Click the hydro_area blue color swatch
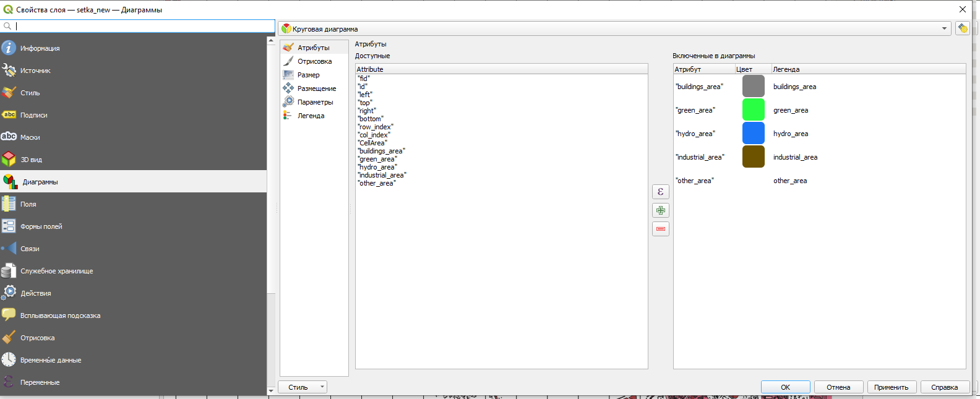The image size is (980, 399). click(x=753, y=134)
